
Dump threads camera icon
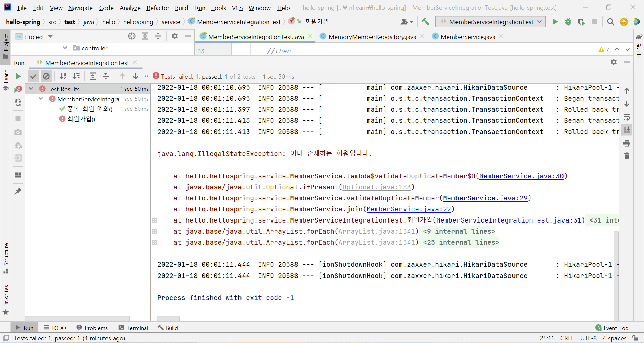click(x=18, y=132)
